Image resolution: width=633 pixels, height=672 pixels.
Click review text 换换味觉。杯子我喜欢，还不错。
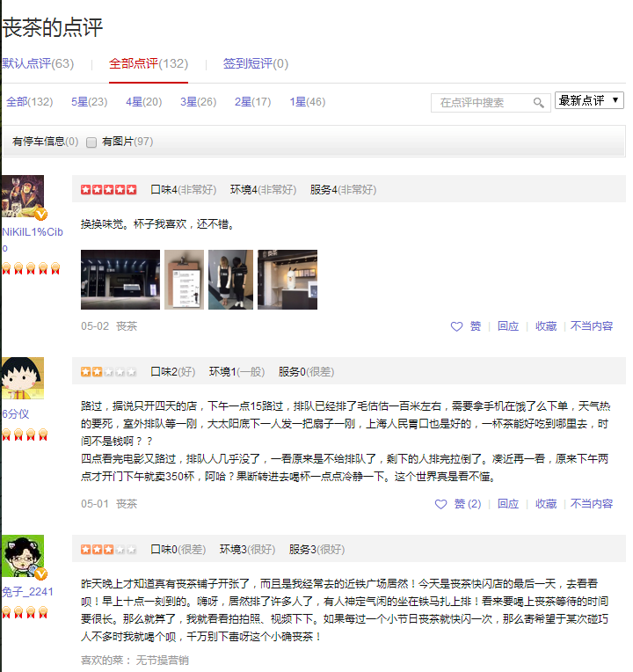tap(157, 224)
